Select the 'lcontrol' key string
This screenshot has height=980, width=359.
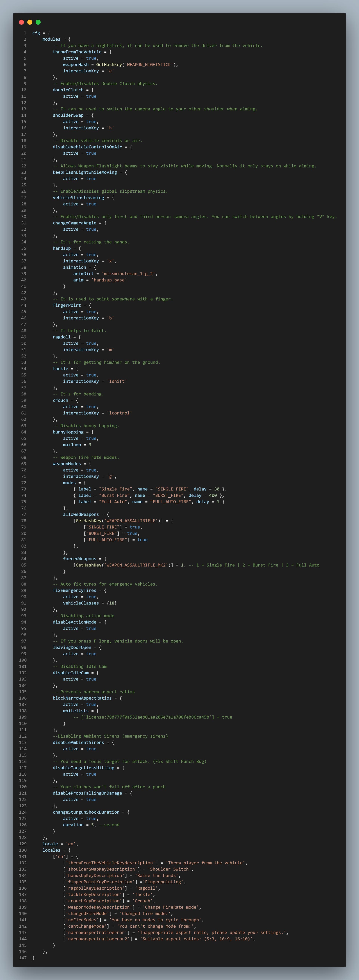tap(119, 413)
